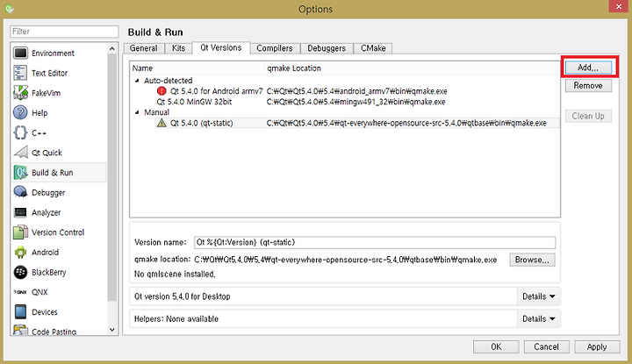
Task: Select the Android robot icon
Action: 20,252
